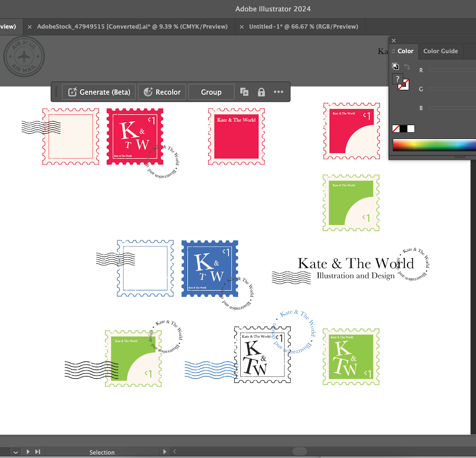The image size is (476, 458).
Task: Click the Selection status bar label
Action: (x=102, y=452)
